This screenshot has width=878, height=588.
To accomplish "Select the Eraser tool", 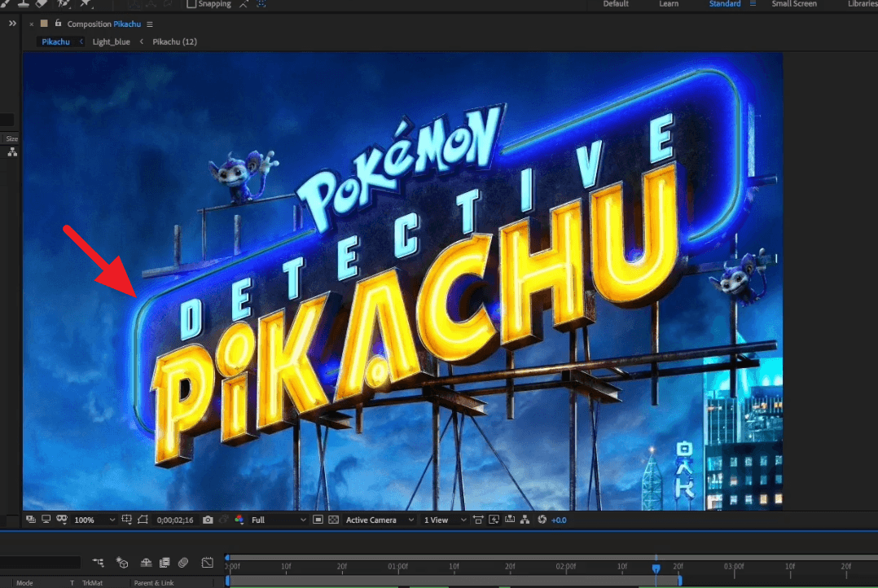I will (x=42, y=2).
